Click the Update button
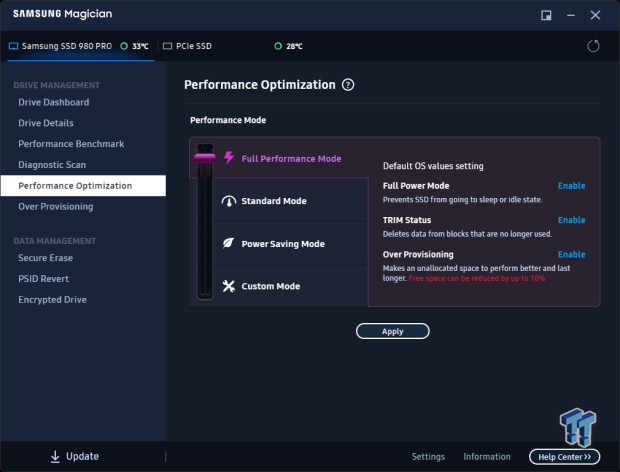This screenshot has height=472, width=620. (75, 457)
